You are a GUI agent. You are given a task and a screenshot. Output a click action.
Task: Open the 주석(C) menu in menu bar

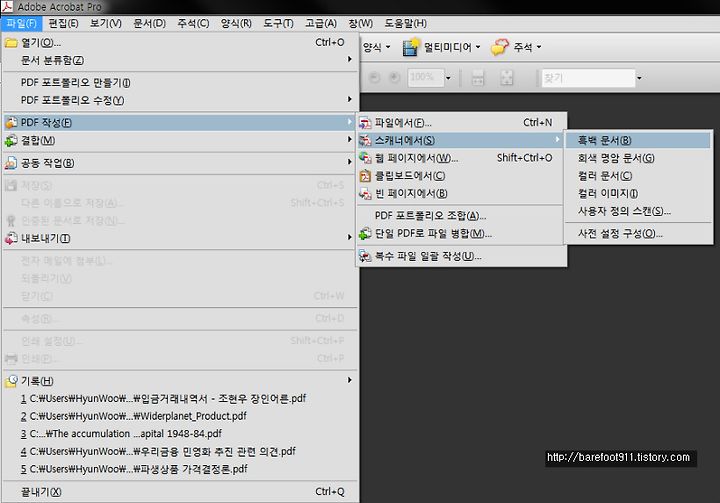tap(193, 23)
